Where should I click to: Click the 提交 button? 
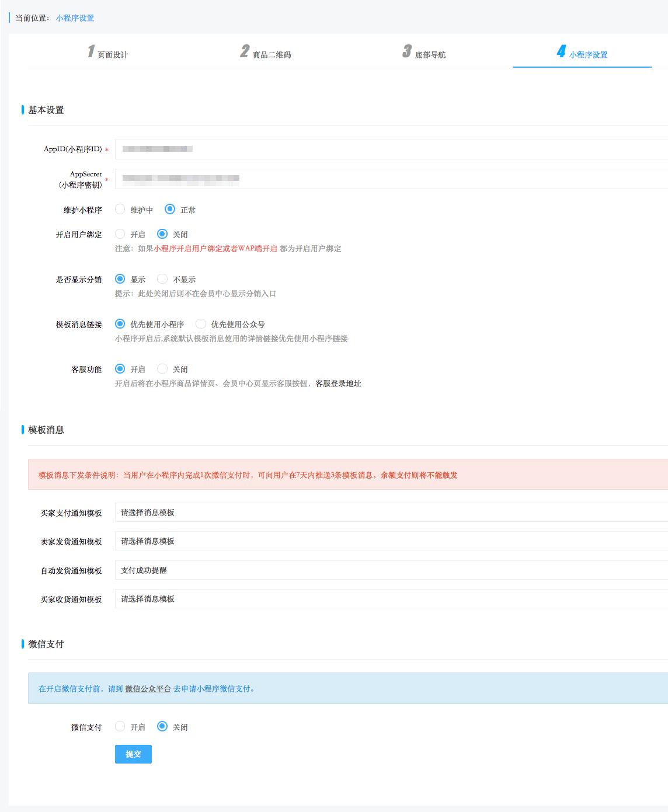(x=133, y=754)
